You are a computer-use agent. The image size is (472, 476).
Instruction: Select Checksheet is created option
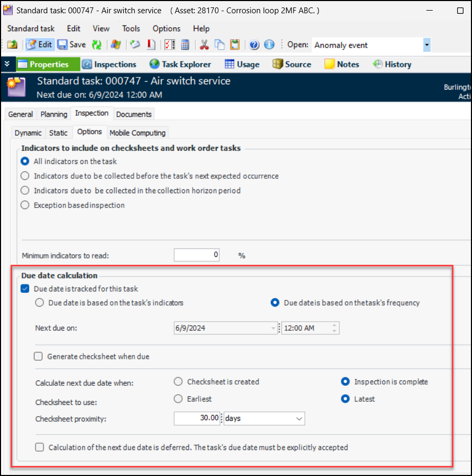click(178, 382)
